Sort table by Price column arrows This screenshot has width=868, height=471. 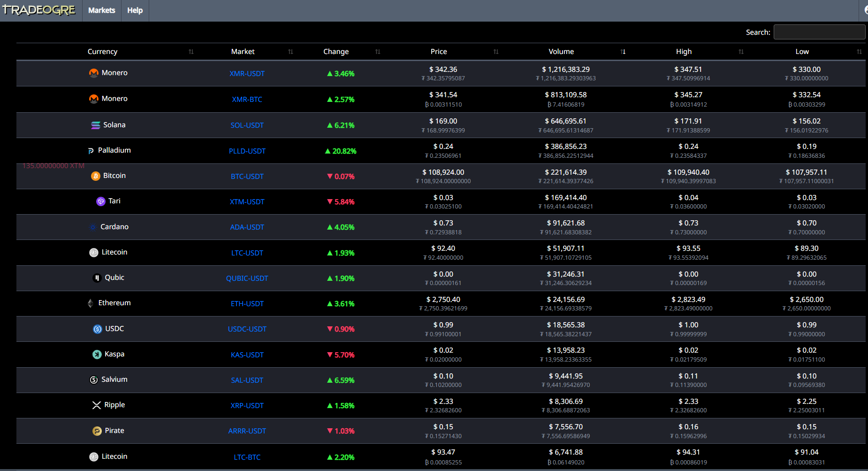(x=496, y=52)
